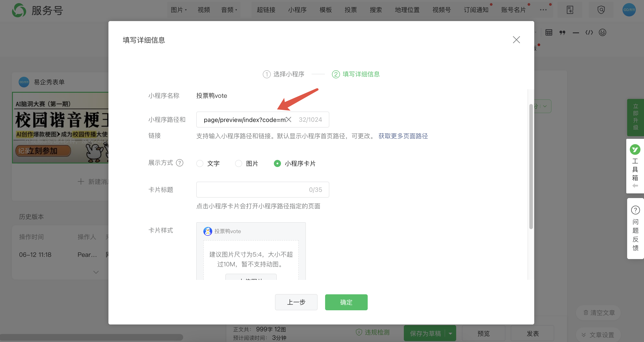Click the 问题反馈 question icon
The width and height of the screenshot is (644, 342).
[x=635, y=210]
